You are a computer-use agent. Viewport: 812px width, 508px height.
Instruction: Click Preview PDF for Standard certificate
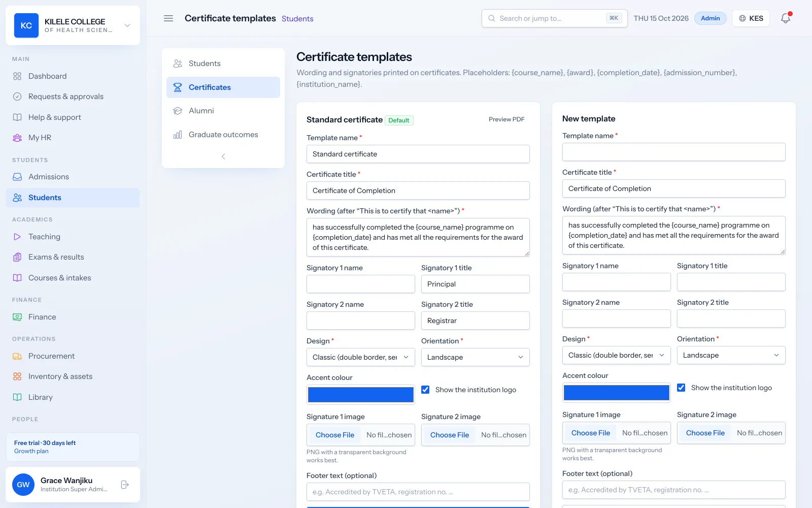pos(506,119)
